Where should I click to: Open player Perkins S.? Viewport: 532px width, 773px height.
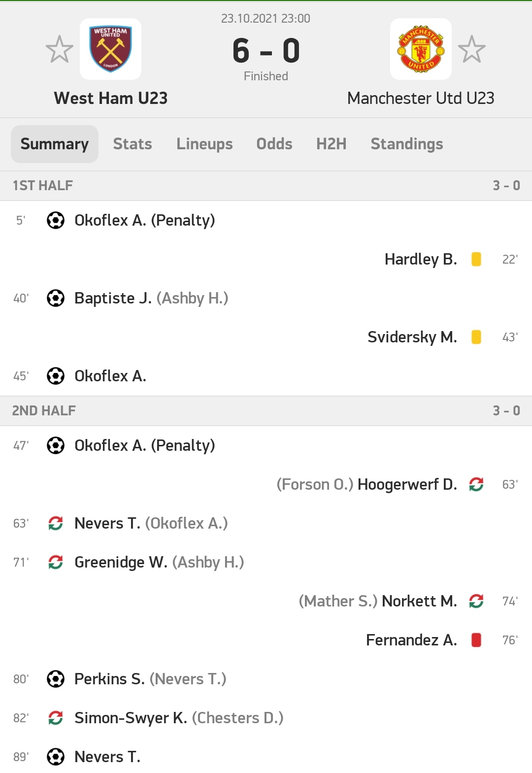click(109, 679)
